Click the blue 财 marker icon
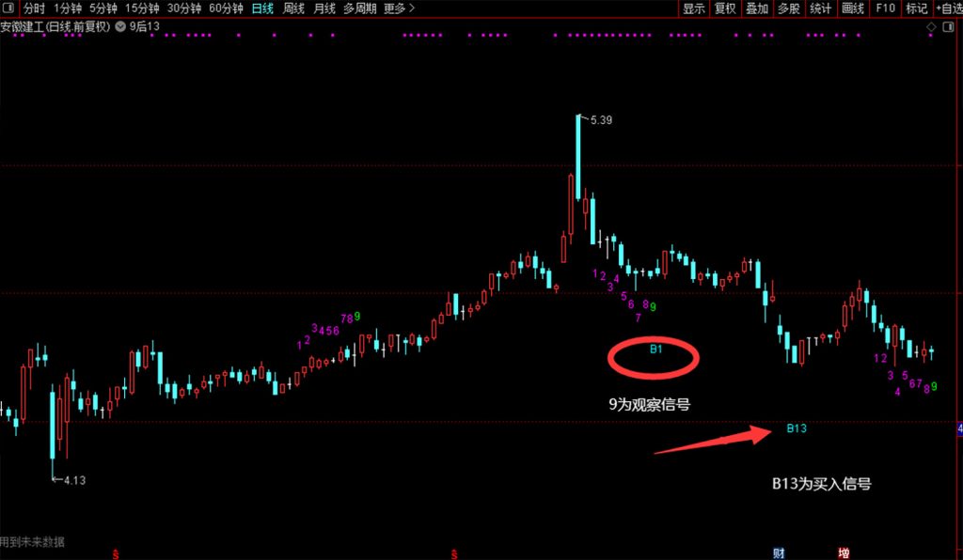 (779, 553)
